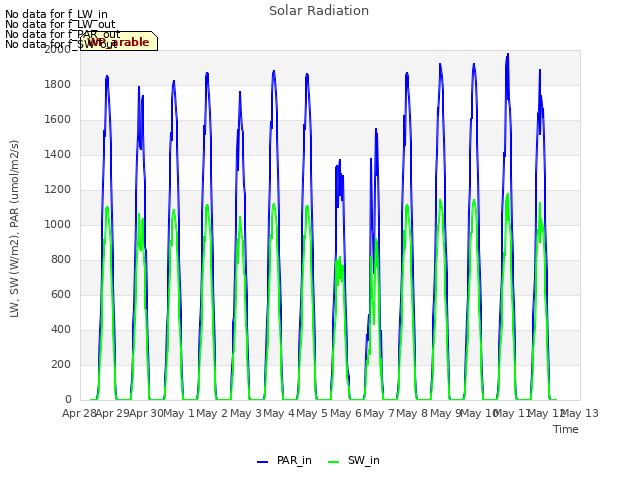The image size is (640, 480).
Task: Toggle the PAR_in legend entry
Action: click(284, 460)
